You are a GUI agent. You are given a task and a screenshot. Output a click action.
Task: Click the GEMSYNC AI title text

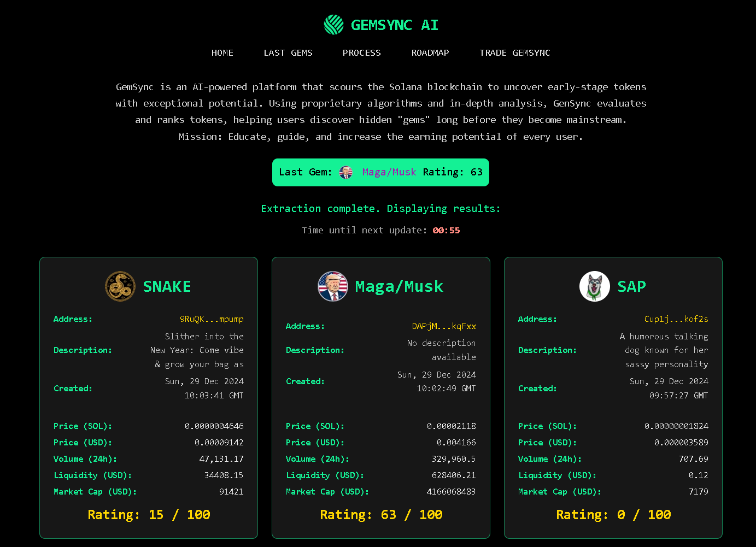coord(395,25)
